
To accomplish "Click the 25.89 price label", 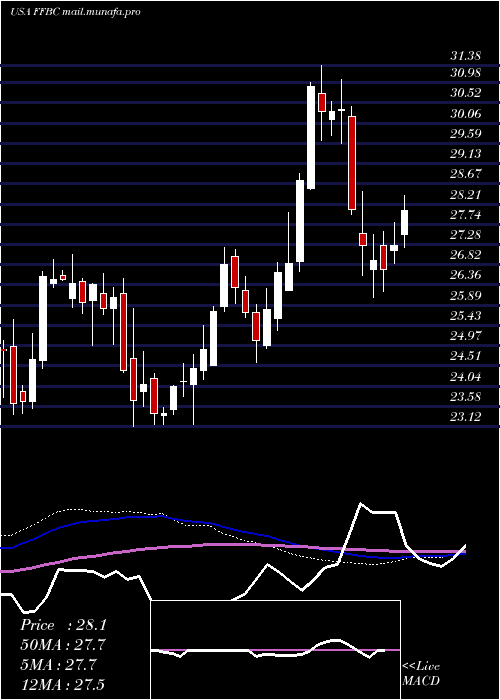I will 465,296.
